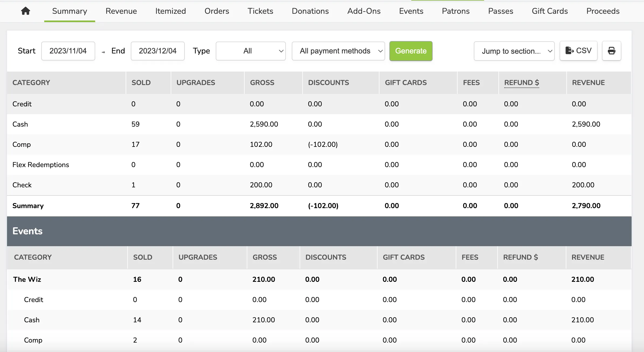
Task: Open the Patrons tab
Action: 455,11
